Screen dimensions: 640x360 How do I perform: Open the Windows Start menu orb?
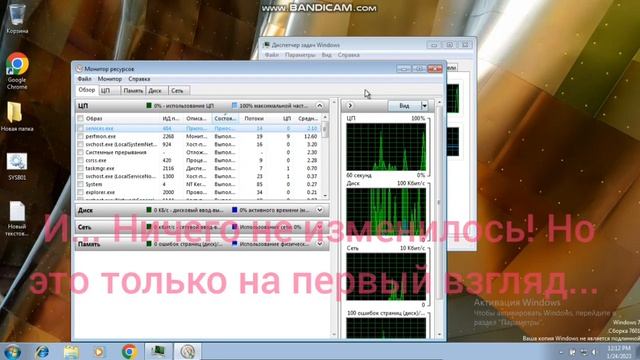12,352
